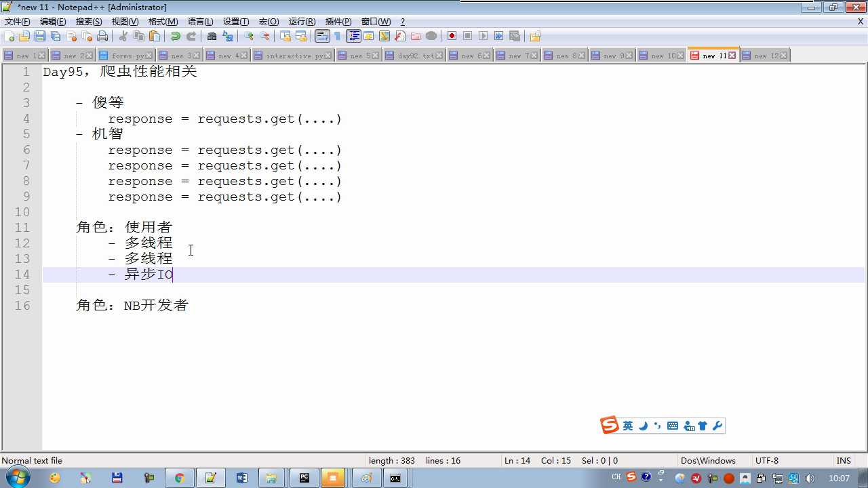Image resolution: width=868 pixels, height=488 pixels.
Task: Click the command prompt taskbar icon
Action: pos(395,478)
